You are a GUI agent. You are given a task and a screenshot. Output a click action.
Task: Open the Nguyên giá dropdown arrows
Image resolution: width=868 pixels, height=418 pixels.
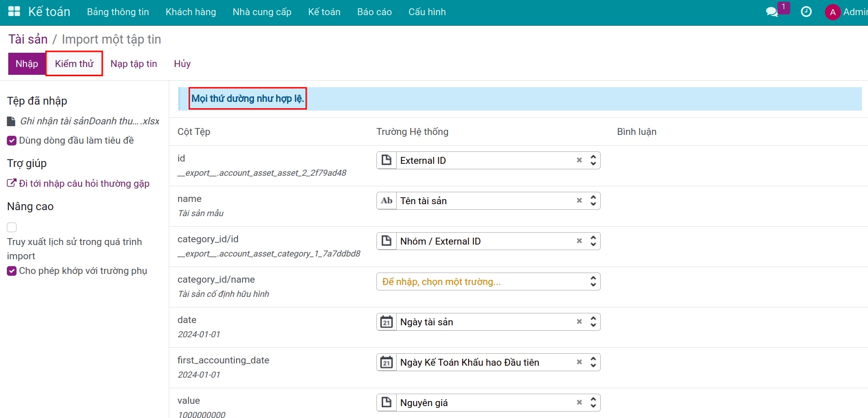point(593,402)
